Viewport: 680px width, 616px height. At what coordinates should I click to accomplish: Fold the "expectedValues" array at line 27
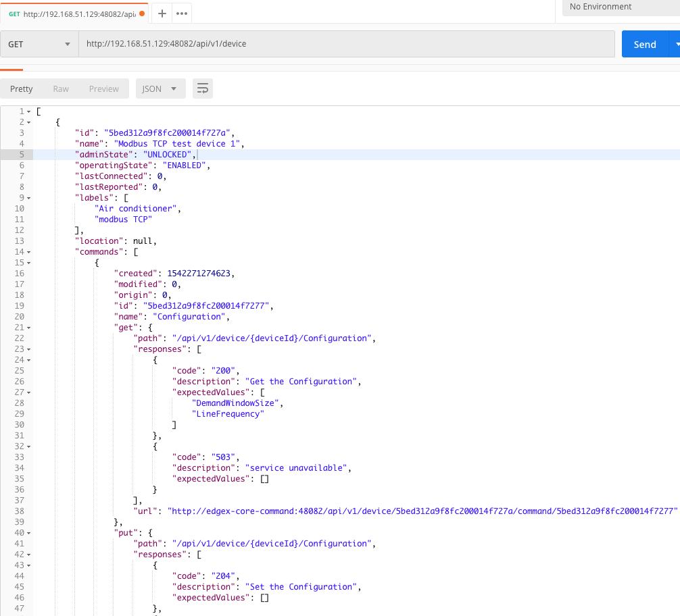(x=29, y=392)
